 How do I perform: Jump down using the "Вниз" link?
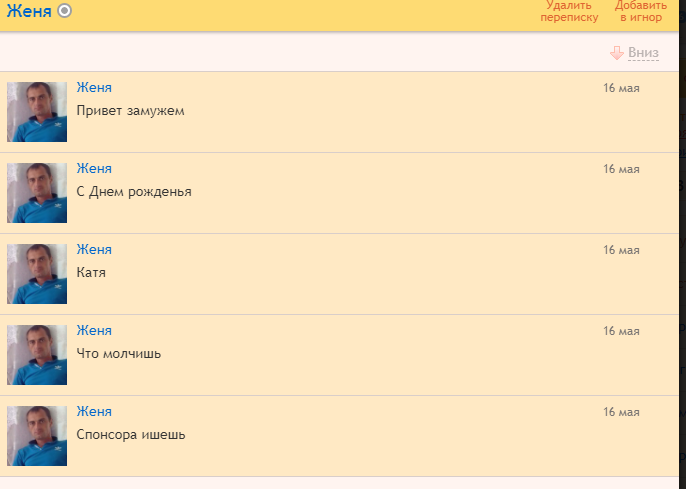tap(643, 52)
